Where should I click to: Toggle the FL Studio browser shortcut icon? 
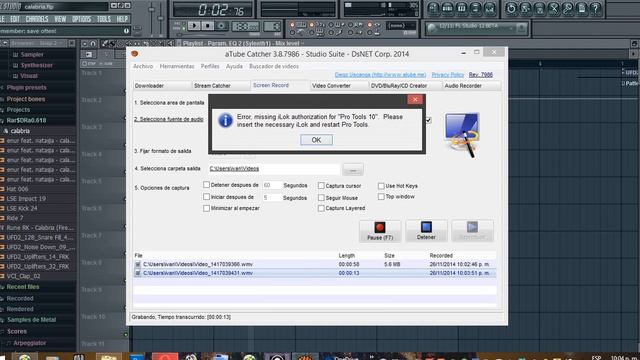pos(476,8)
